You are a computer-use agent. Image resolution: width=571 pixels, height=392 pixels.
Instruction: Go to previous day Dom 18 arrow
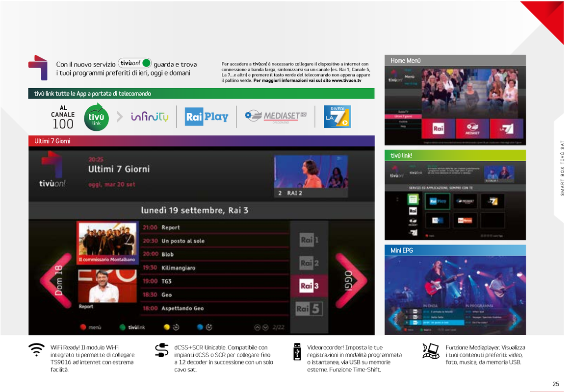[56, 281]
